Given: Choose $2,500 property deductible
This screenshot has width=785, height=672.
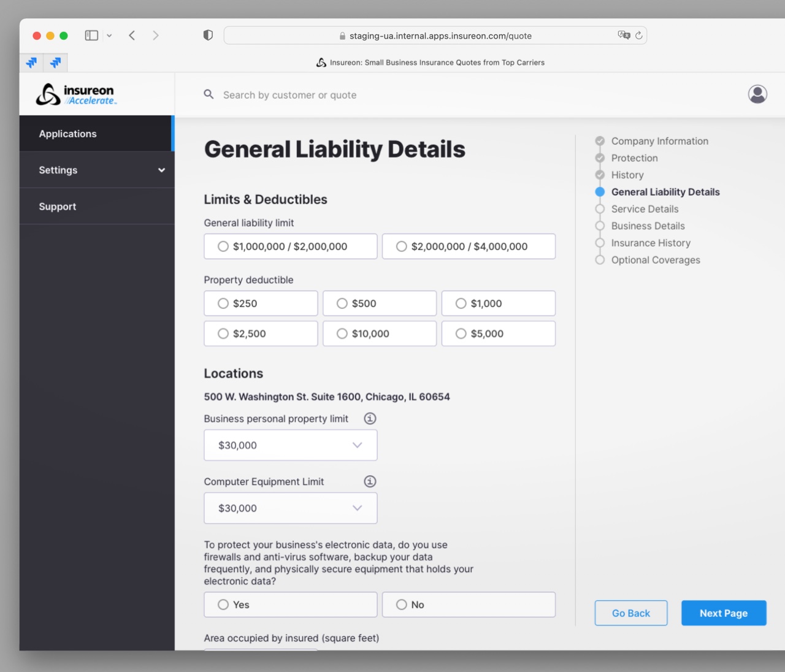Looking at the screenshot, I should click(261, 334).
